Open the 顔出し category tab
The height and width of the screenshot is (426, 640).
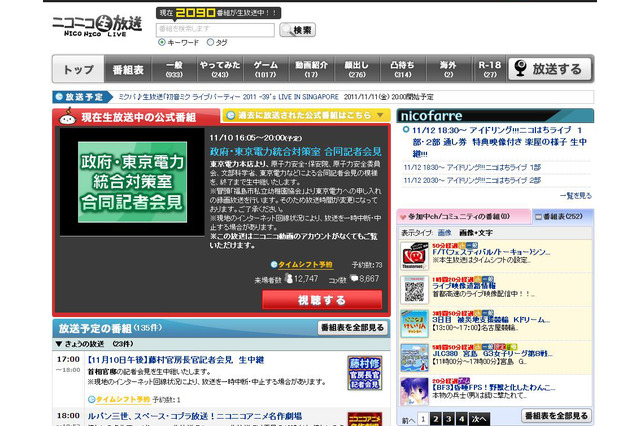[x=357, y=69]
